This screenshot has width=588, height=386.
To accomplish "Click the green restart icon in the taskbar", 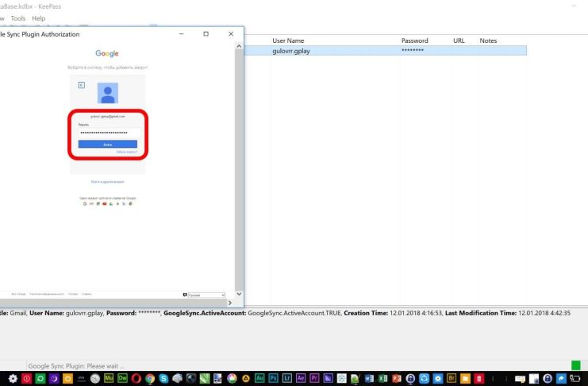I will point(40,379).
